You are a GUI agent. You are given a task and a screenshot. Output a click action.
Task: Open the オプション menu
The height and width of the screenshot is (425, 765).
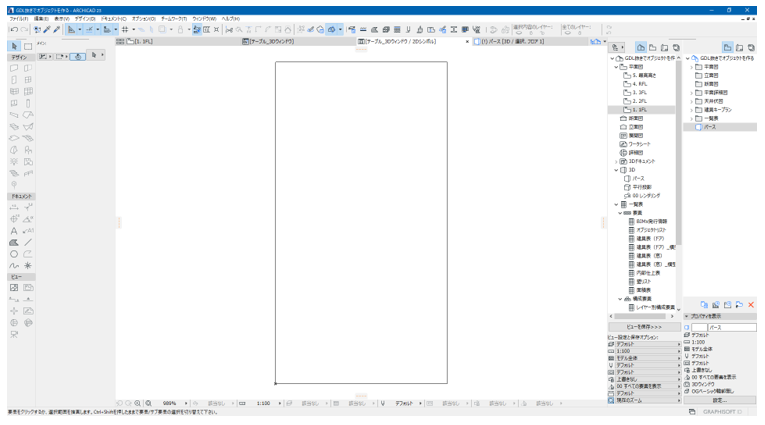[x=143, y=19]
